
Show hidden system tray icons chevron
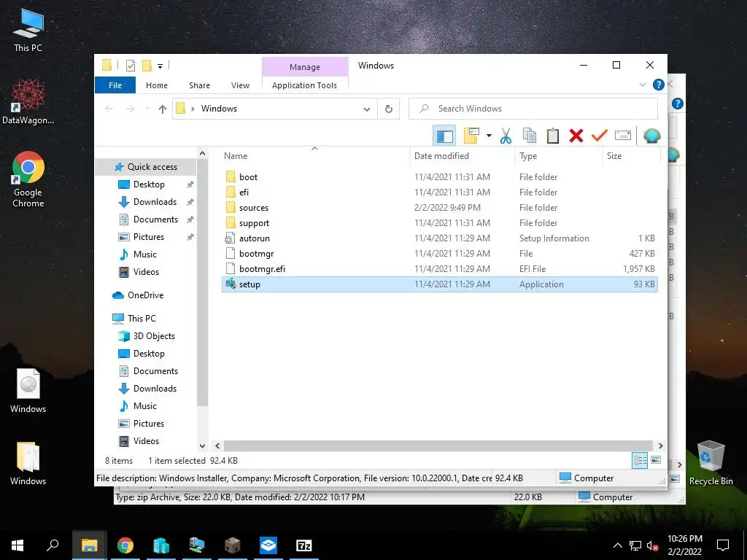coord(617,545)
